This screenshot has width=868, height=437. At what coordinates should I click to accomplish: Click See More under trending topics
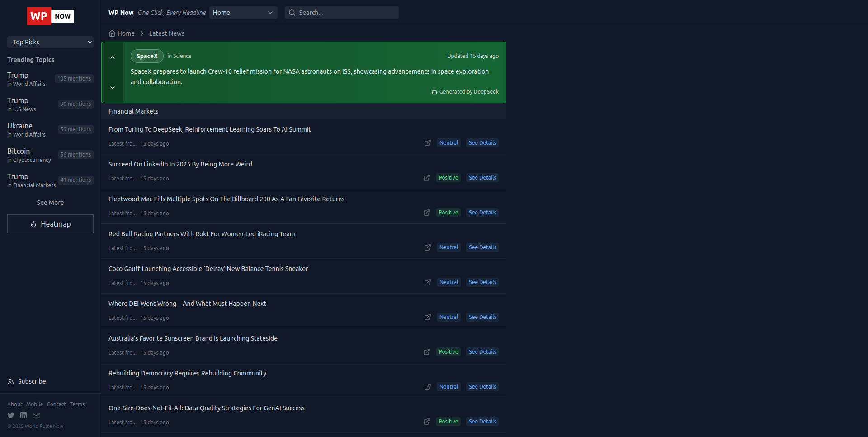(50, 203)
